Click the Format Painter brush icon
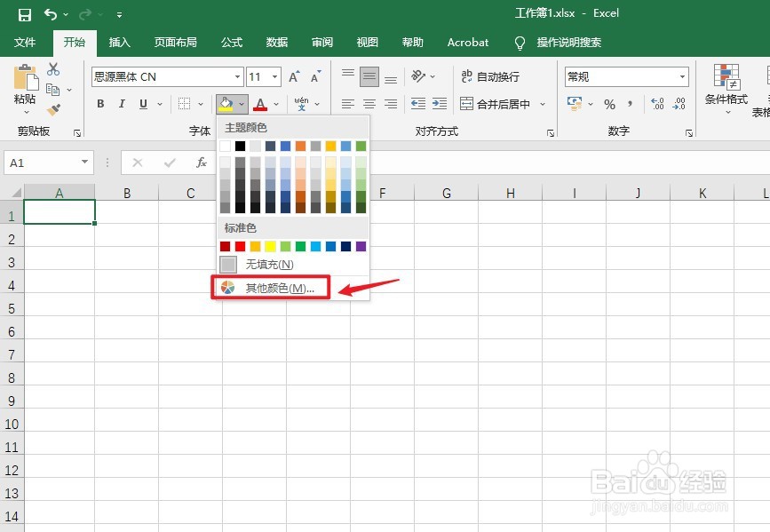Viewport: 770px width, 532px height. pos(53,109)
